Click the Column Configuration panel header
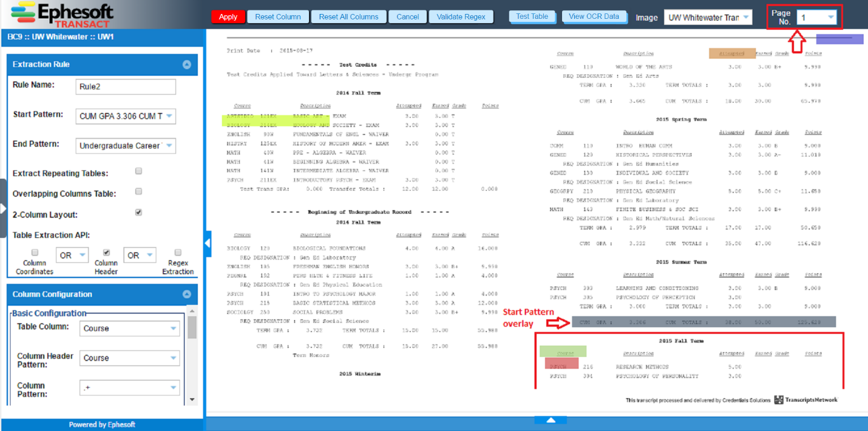868x431 pixels. pyautogui.click(x=102, y=294)
